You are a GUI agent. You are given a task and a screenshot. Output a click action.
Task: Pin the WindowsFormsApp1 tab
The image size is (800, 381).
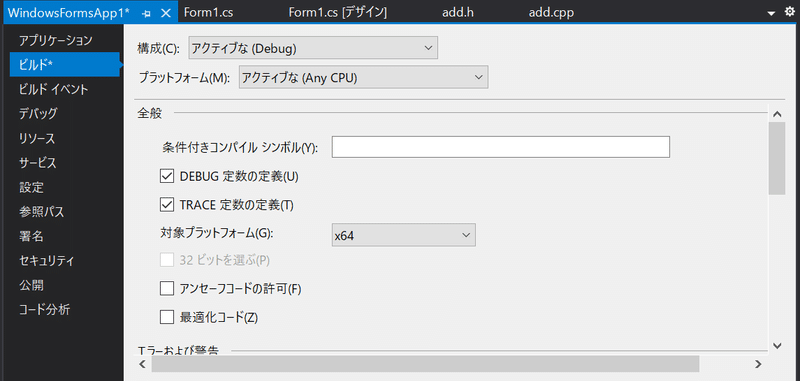coord(147,13)
